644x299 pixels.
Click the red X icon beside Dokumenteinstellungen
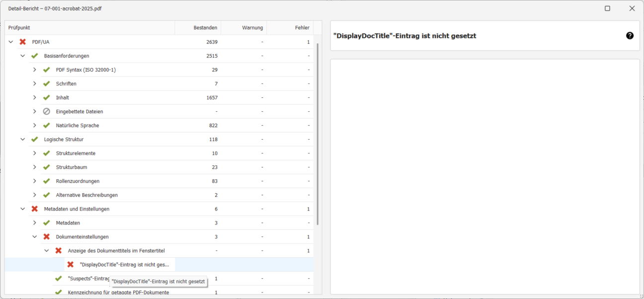47,237
